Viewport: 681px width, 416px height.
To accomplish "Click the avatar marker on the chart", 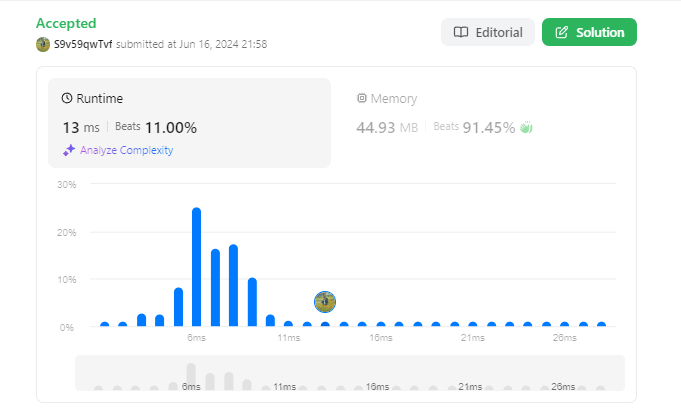I will [325, 302].
